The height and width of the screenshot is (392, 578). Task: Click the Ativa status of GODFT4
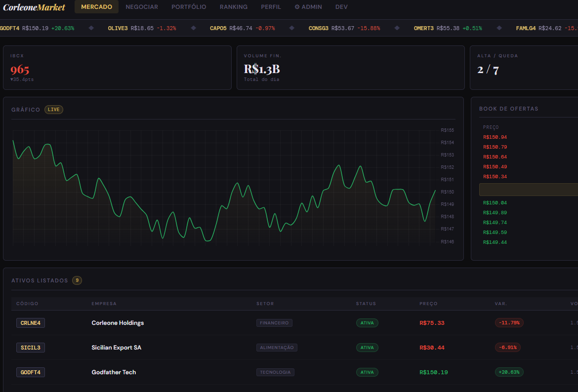pos(367,372)
